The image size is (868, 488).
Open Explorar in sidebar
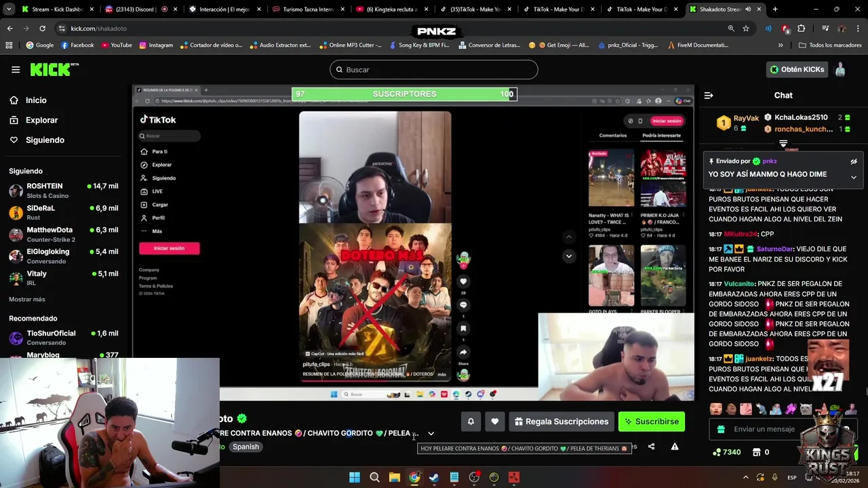41,120
